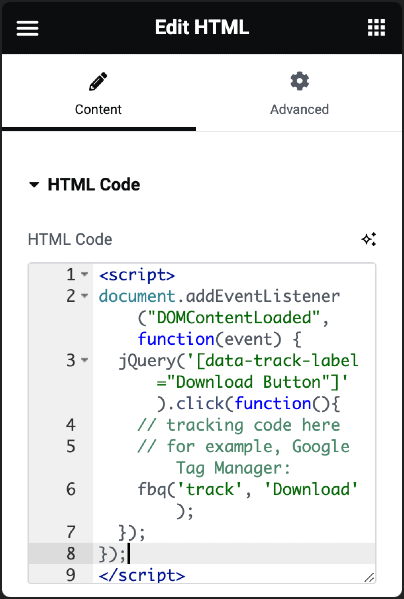The image size is (404, 599).
Task: Click the fbq('track', 'Download' code line
Action: pyautogui.click(x=247, y=489)
